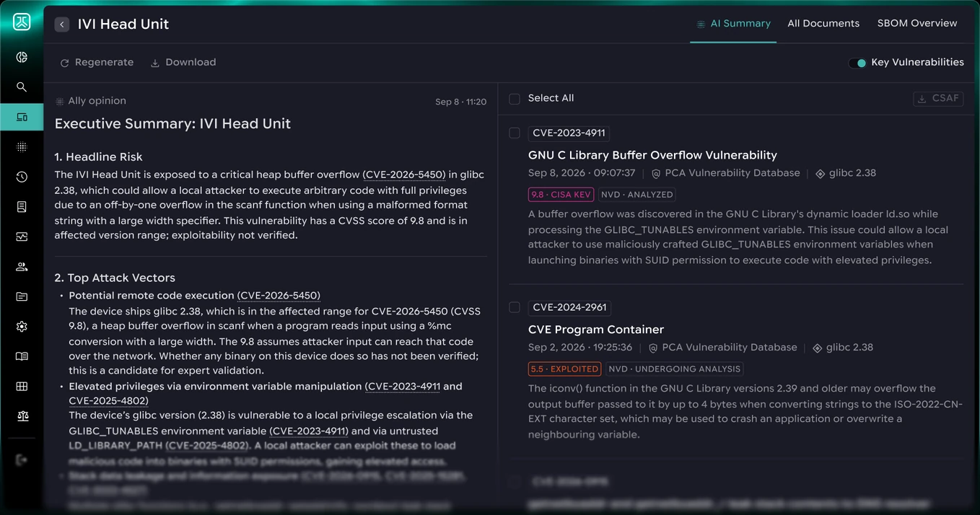
Task: Open the users sidebar icon
Action: point(22,267)
